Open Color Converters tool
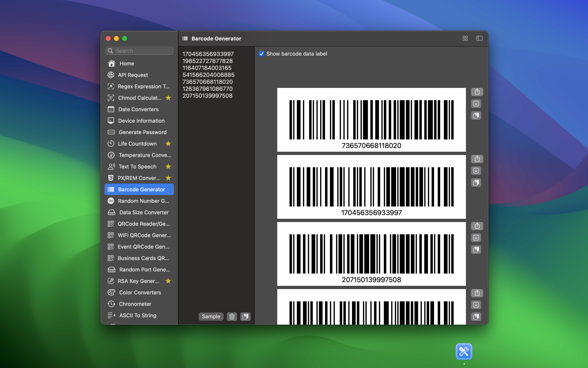 tap(139, 292)
